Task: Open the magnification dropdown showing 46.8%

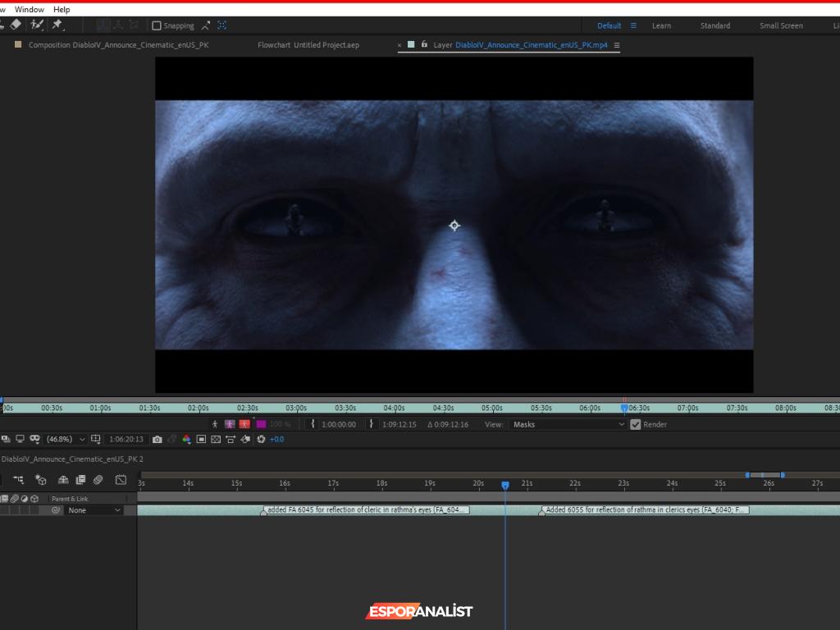Action: pos(66,440)
